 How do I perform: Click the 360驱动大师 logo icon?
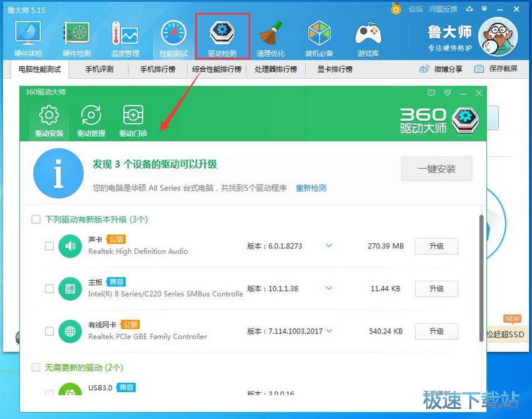(465, 120)
